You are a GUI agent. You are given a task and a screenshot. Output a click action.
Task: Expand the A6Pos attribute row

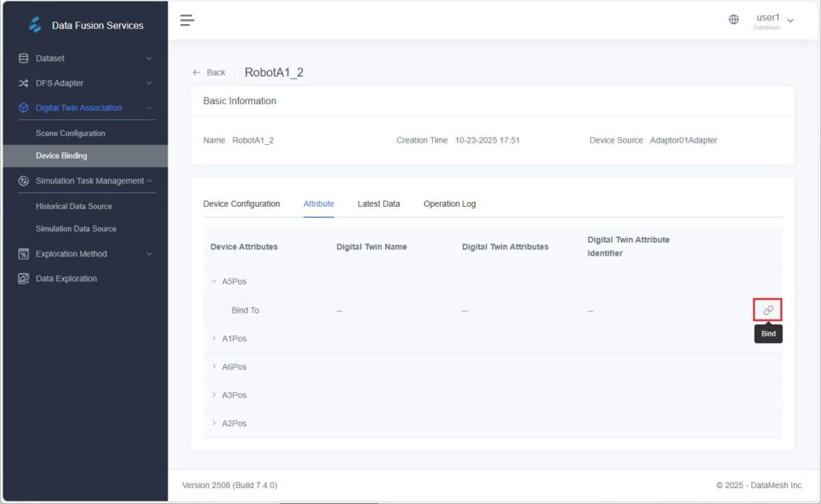tap(214, 366)
